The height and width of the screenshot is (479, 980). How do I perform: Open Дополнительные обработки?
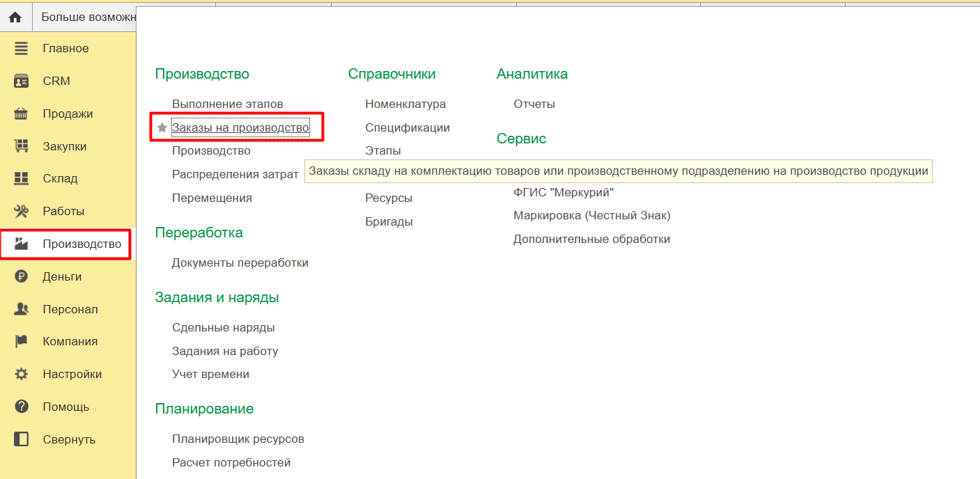pyautogui.click(x=592, y=239)
